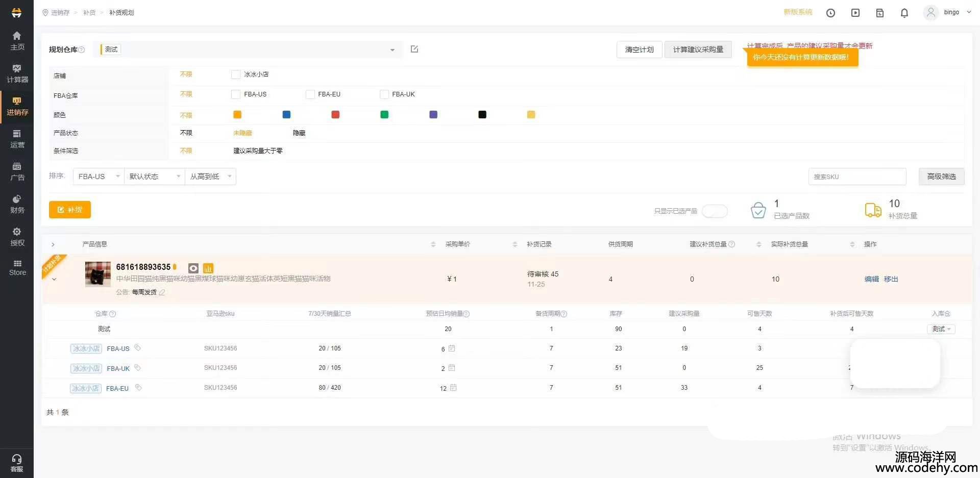Select the blue color swatch

coord(286,115)
